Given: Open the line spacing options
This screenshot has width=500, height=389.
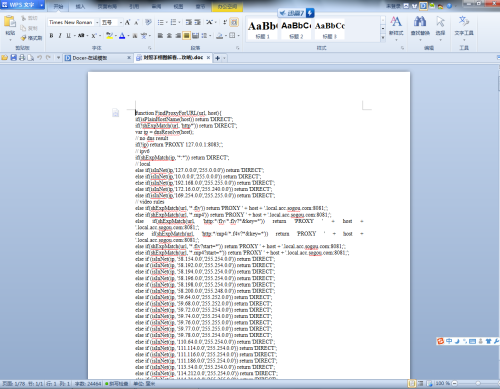Looking at the screenshot, I should (x=205, y=35).
